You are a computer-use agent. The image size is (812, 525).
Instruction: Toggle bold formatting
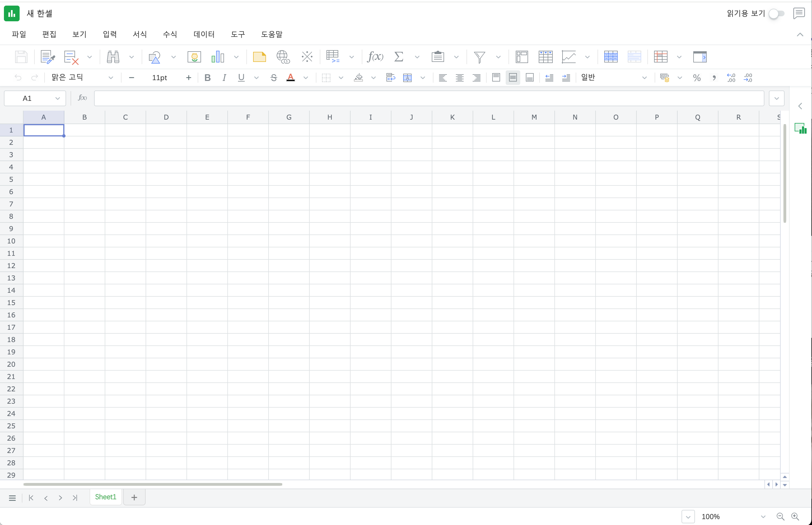coord(207,78)
